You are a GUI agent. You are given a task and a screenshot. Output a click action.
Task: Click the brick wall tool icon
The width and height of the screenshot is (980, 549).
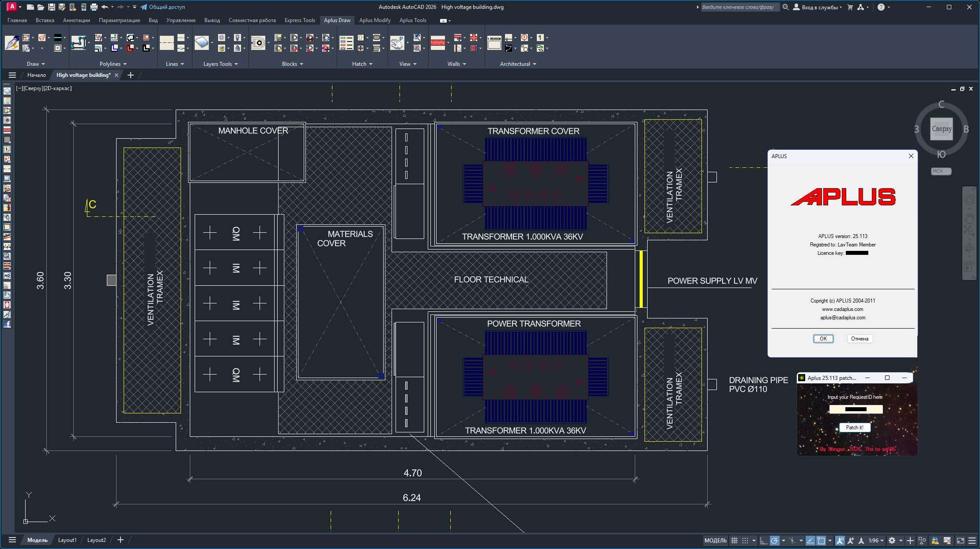click(x=437, y=43)
